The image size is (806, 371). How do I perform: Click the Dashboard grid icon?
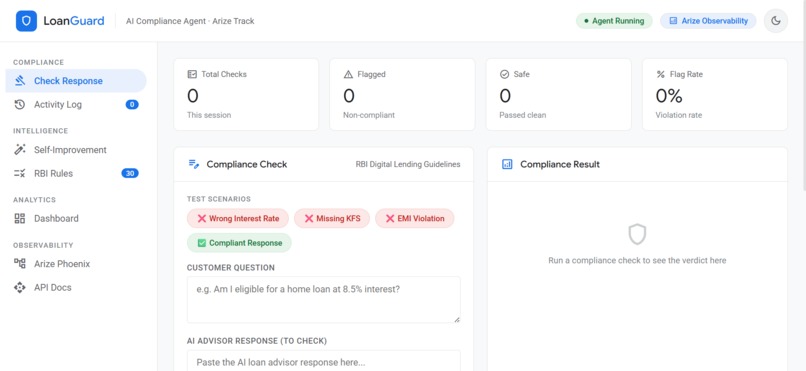[x=20, y=218]
